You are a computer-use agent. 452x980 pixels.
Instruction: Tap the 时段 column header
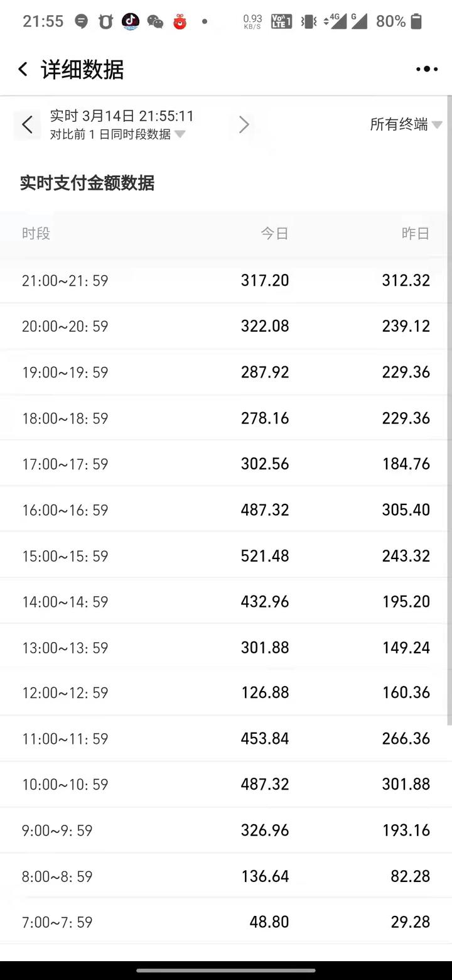click(x=36, y=234)
